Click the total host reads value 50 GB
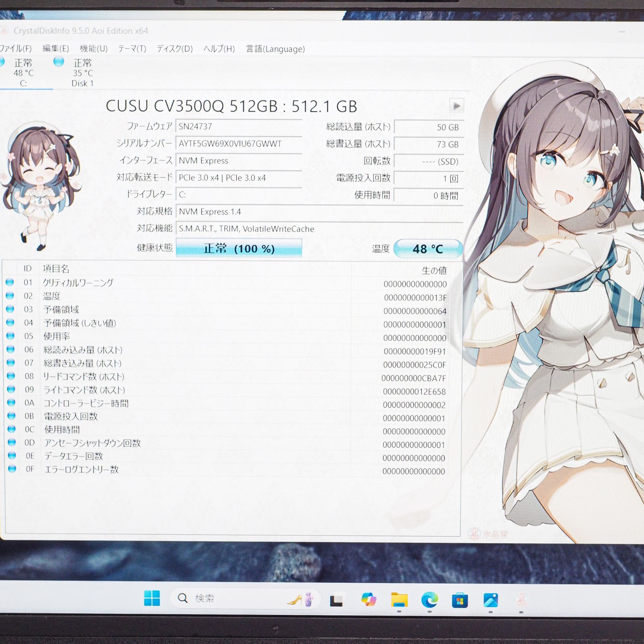The image size is (644, 644). point(429,127)
